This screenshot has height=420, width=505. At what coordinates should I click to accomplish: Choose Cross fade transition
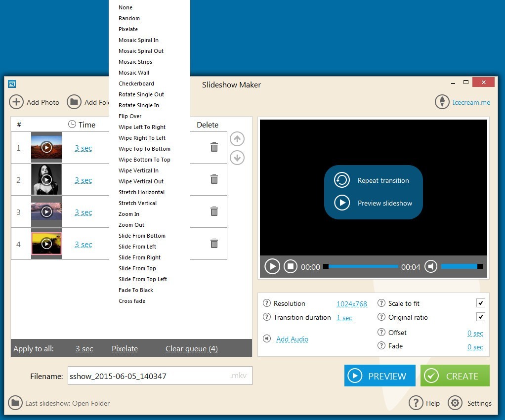click(132, 300)
